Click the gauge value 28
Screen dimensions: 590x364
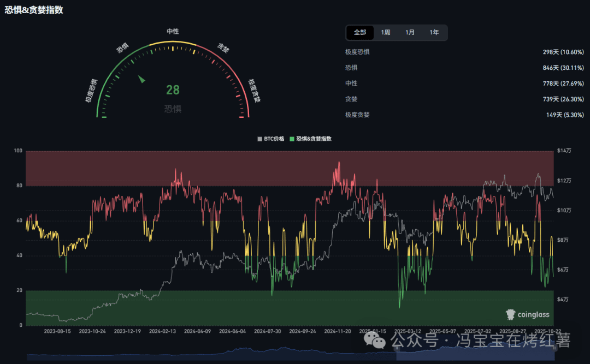[x=173, y=90]
